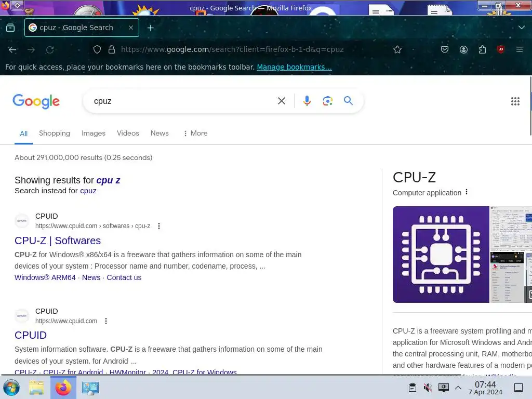Image resolution: width=532 pixels, height=399 pixels.
Task: Switch to Firefox in taskbar
Action: (x=63, y=388)
